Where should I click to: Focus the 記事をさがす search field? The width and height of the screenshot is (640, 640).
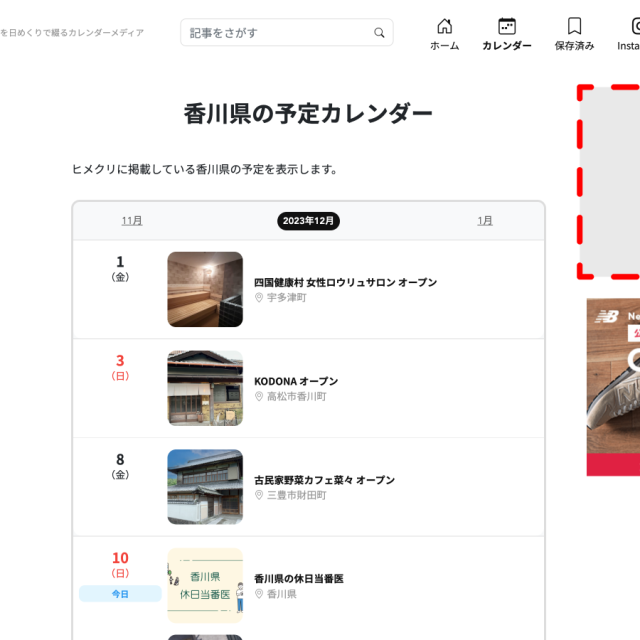pyautogui.click(x=275, y=33)
